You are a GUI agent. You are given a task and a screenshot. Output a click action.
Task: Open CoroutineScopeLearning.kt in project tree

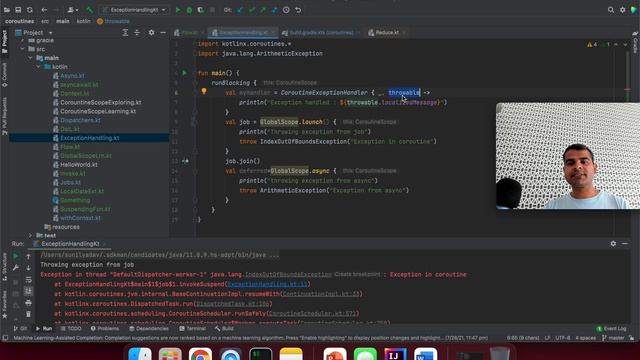click(98, 111)
